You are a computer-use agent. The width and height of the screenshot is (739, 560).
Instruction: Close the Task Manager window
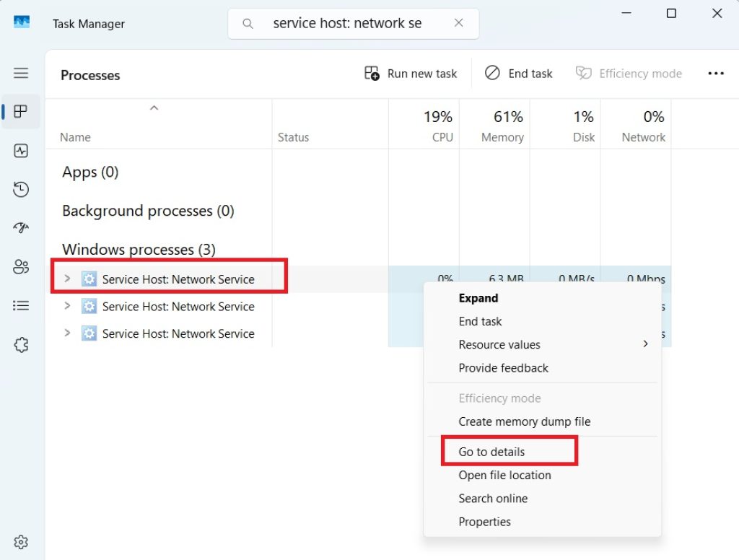tap(717, 13)
